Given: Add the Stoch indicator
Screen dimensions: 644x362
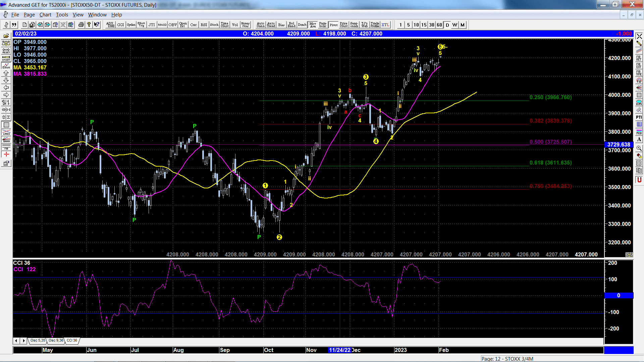Looking at the screenshot, I should coord(214,25).
